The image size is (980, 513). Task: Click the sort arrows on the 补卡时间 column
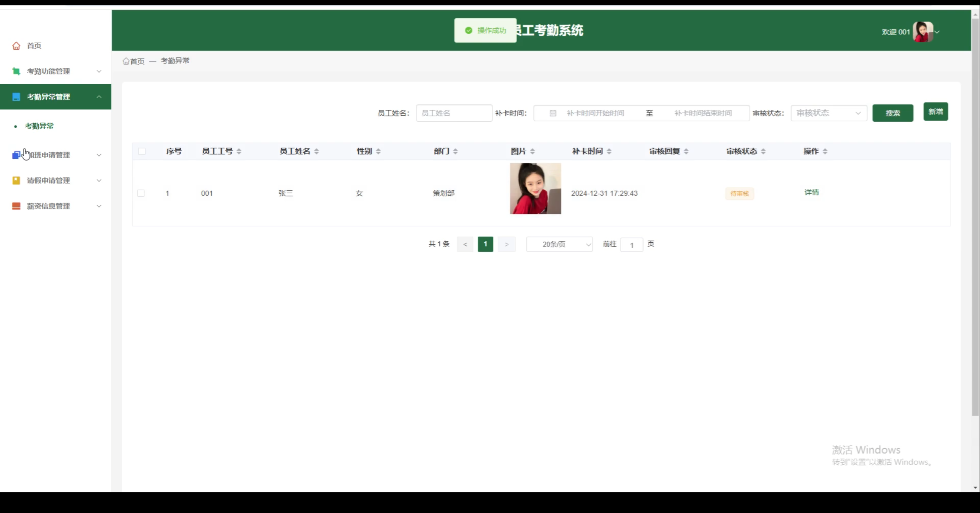pos(609,151)
